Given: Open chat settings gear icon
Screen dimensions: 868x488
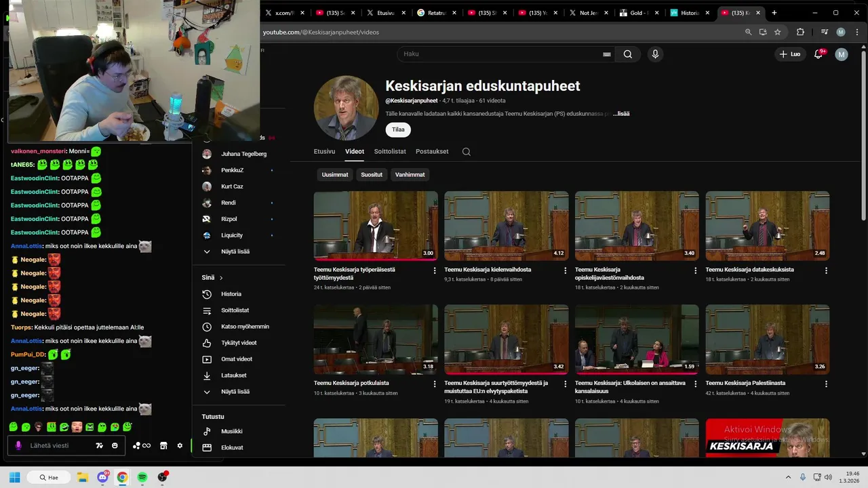Looking at the screenshot, I should coord(180,445).
